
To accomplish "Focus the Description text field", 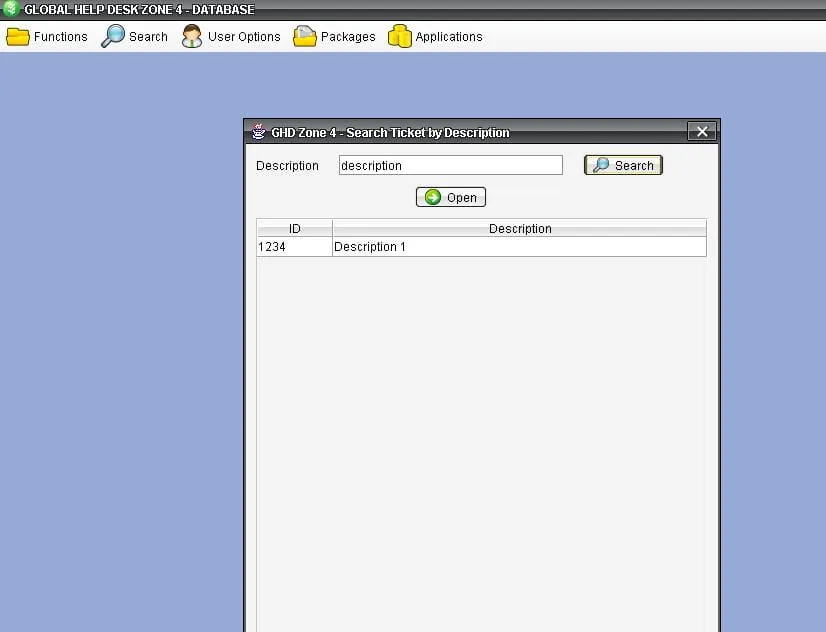I will (x=450, y=165).
